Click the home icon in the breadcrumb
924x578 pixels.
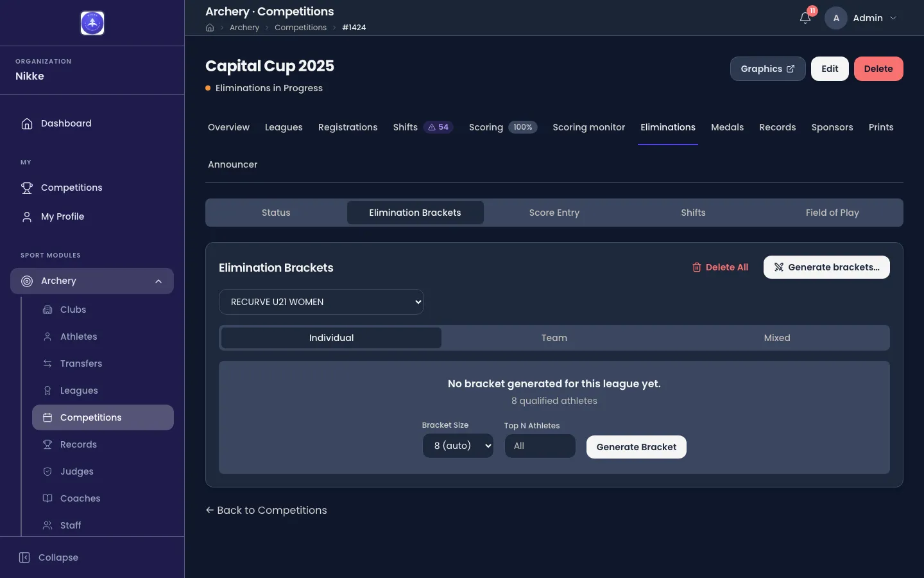(x=210, y=28)
